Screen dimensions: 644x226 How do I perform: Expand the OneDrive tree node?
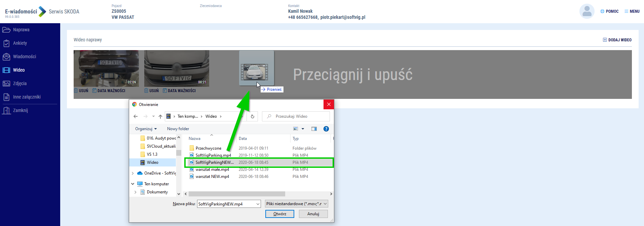pos(133,173)
